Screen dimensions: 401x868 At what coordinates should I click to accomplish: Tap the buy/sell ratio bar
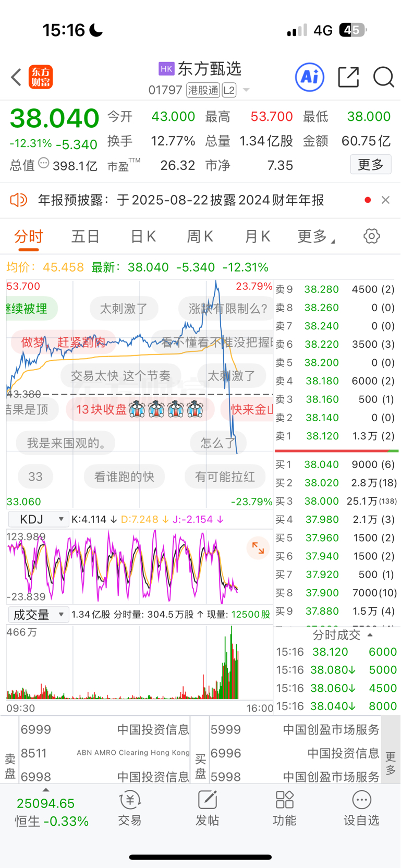tap(336, 450)
